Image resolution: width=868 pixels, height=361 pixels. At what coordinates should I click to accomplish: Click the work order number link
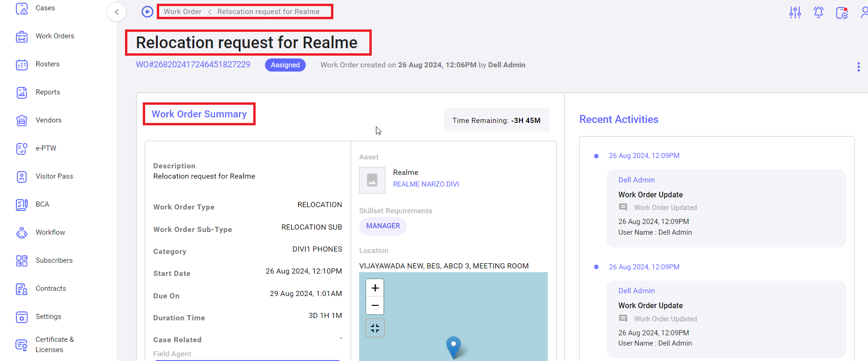[x=193, y=65]
